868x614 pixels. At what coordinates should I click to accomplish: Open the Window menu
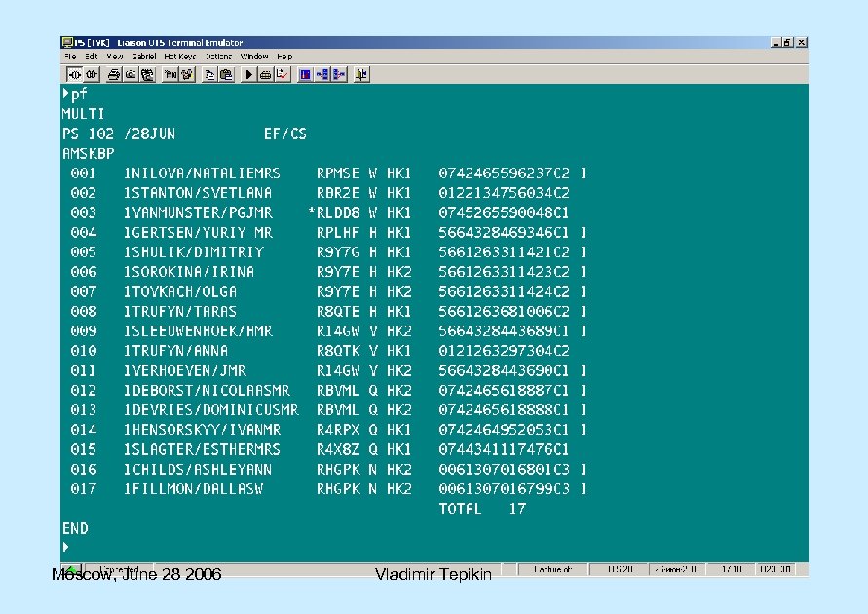[x=254, y=57]
